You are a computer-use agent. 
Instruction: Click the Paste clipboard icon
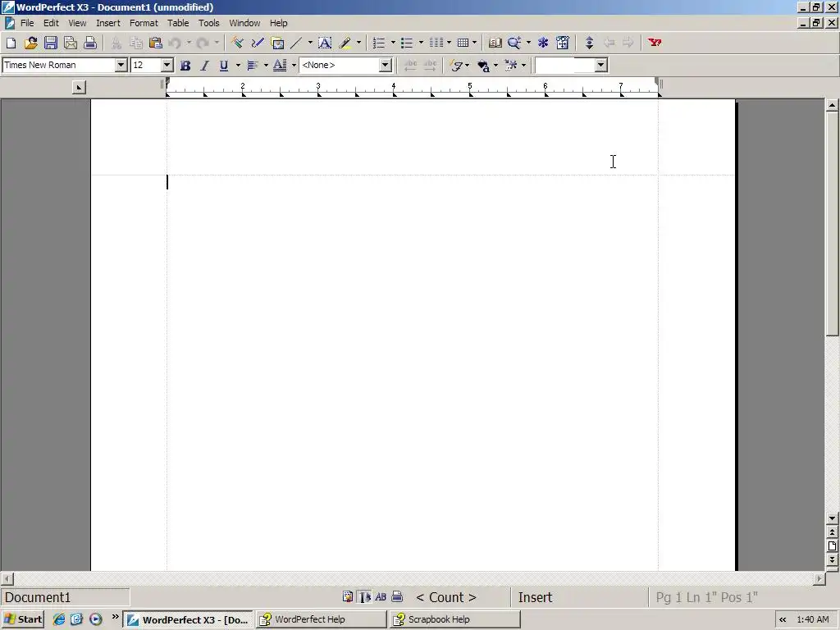(155, 43)
